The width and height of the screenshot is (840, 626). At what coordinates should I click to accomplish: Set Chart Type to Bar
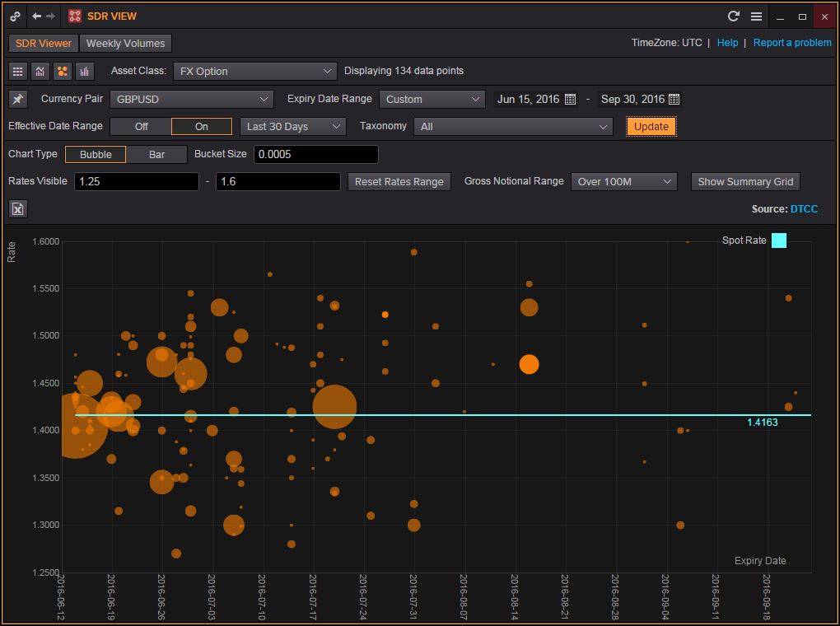click(156, 155)
